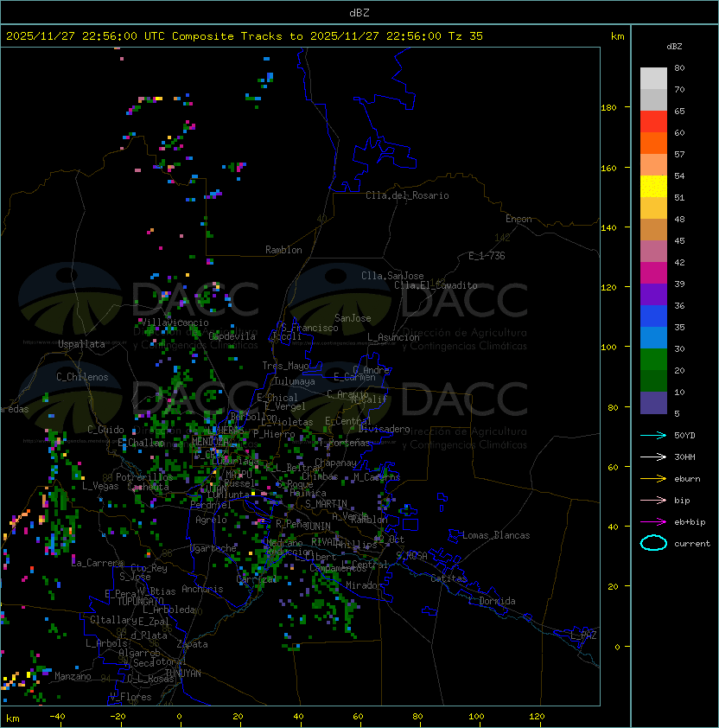
Task: Pick the red 65 dBZ color swatch
Action: pos(653,122)
